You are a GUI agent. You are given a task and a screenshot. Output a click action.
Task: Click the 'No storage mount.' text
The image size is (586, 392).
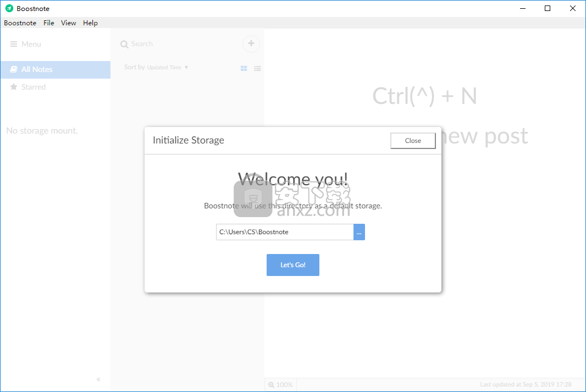tap(42, 131)
